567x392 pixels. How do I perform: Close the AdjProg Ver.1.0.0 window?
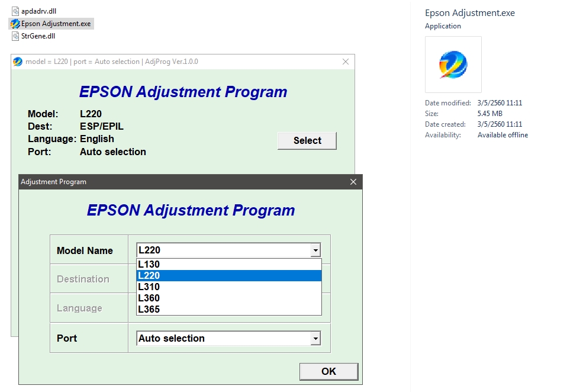[x=346, y=62]
